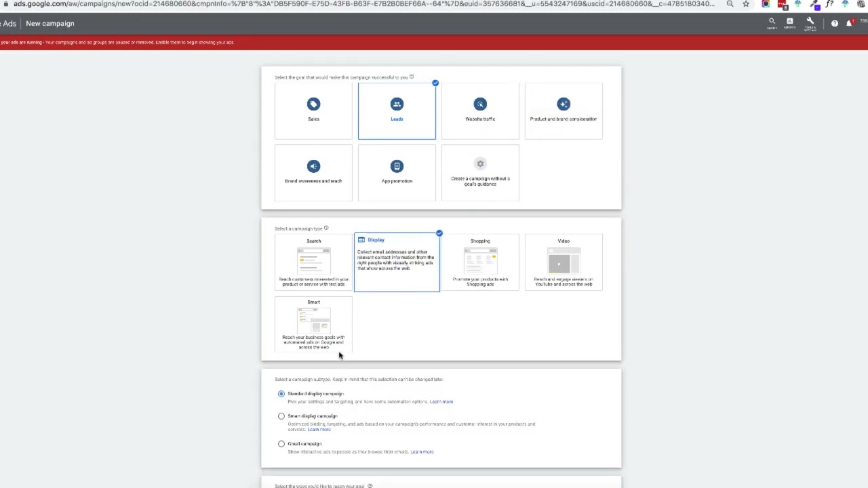Select the Leads goal card
The width and height of the screenshot is (868, 488).
pos(397,111)
